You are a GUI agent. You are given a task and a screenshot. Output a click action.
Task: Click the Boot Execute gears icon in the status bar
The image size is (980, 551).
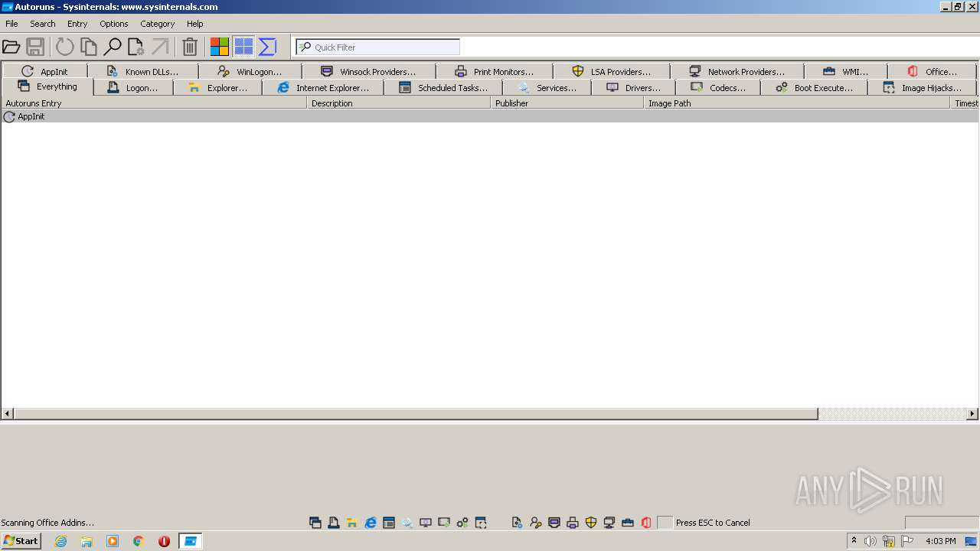(462, 523)
